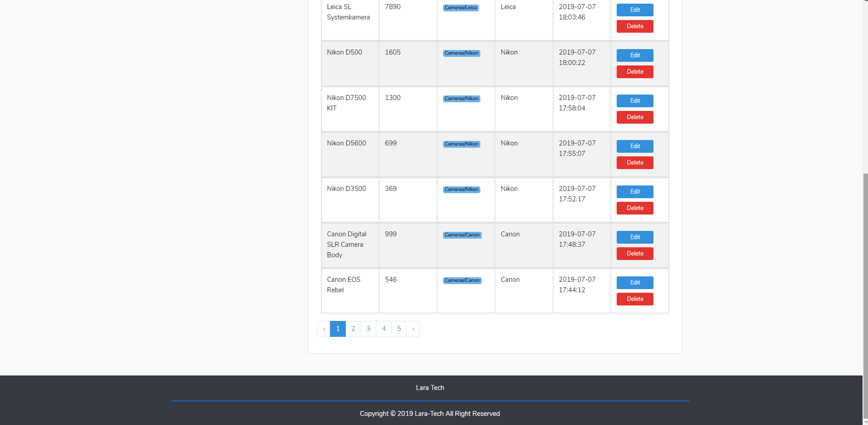Click Cameras/Canon badge for Canon Digital SLR
Screen dimensions: 868x425
pos(462,235)
